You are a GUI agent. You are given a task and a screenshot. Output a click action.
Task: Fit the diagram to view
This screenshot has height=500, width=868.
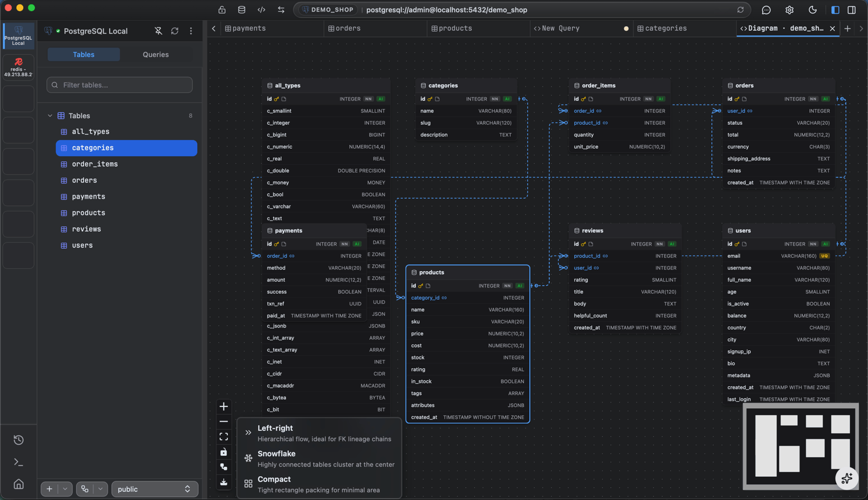[223, 437]
